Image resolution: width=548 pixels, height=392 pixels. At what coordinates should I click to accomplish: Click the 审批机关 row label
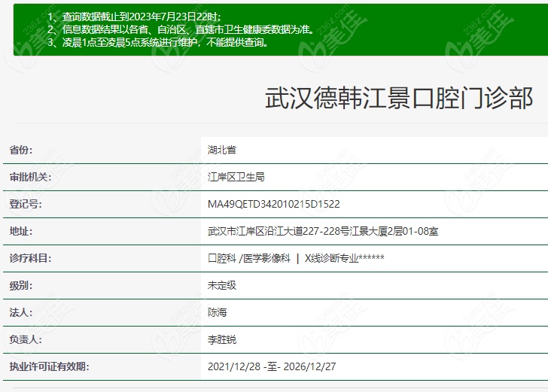tap(29, 177)
